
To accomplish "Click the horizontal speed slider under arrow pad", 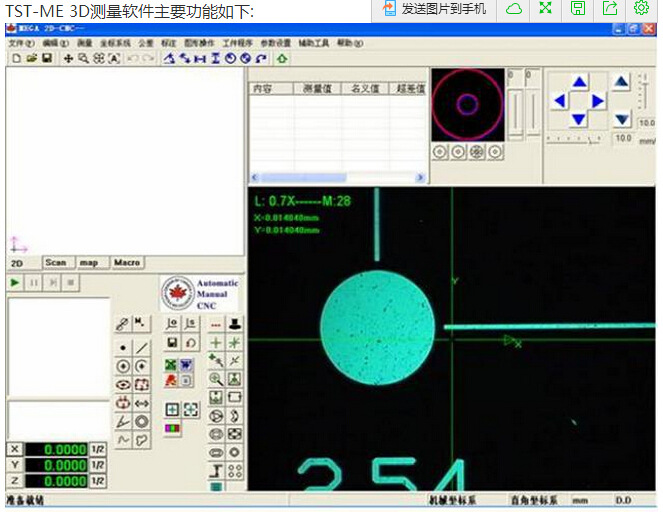I will 574,139.
